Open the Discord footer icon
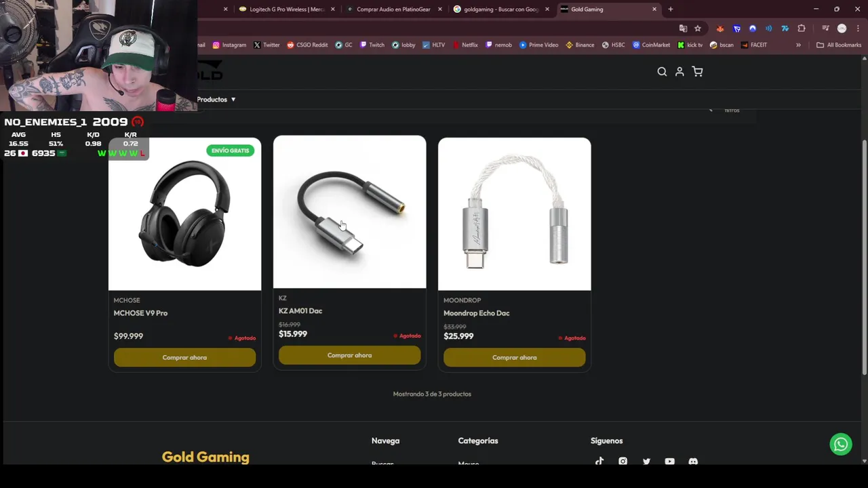The image size is (868, 488). [x=693, y=462]
